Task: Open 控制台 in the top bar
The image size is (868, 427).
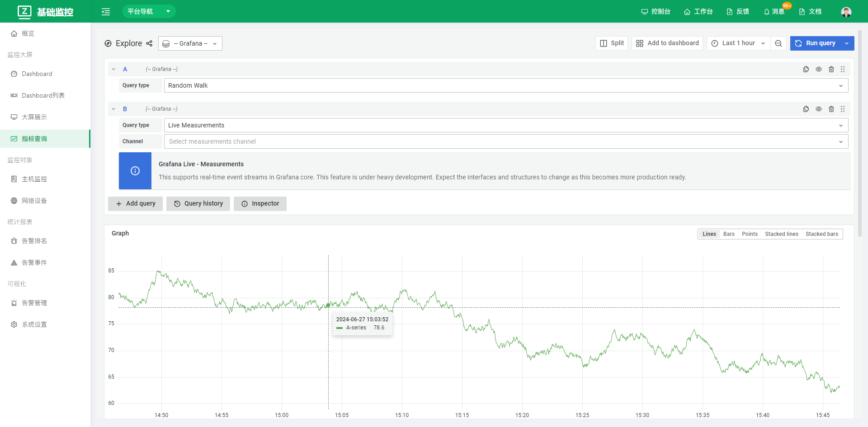Action: [656, 11]
